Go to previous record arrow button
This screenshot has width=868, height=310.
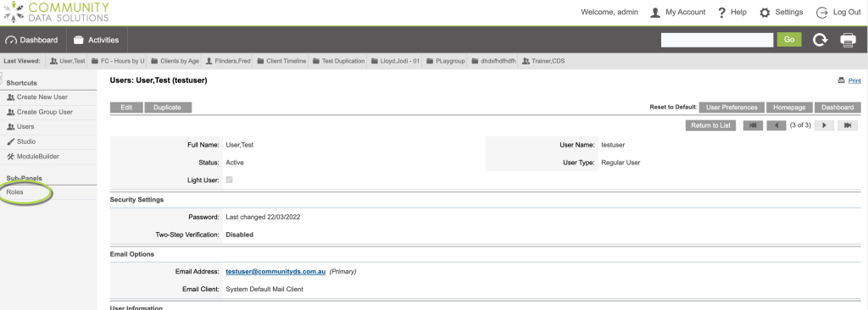coord(776,125)
